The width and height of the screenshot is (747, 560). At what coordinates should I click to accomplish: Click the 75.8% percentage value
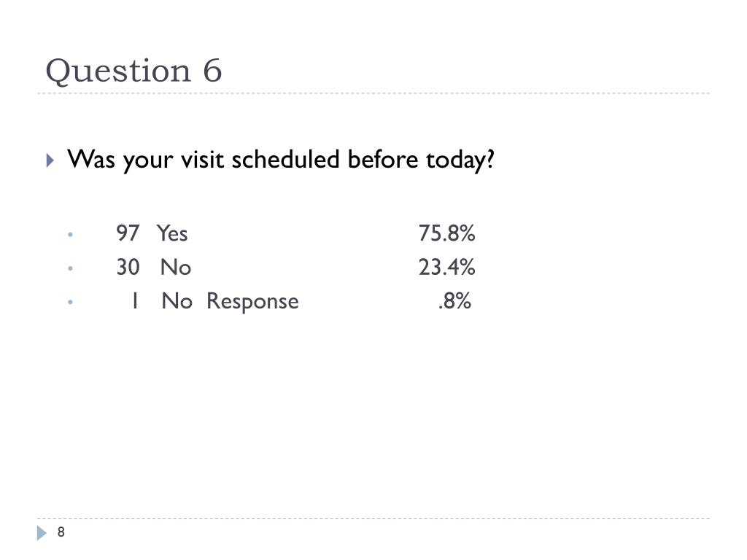click(446, 233)
